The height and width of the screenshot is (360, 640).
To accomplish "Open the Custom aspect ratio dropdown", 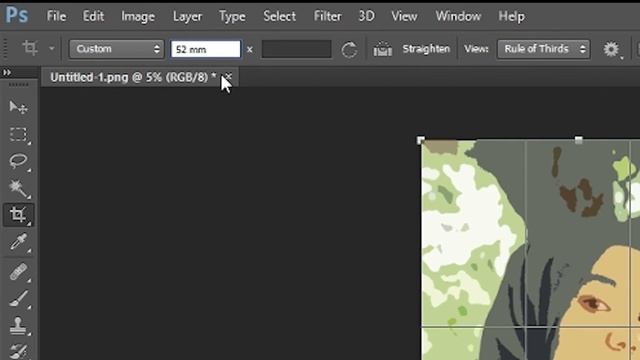I will tap(116, 49).
